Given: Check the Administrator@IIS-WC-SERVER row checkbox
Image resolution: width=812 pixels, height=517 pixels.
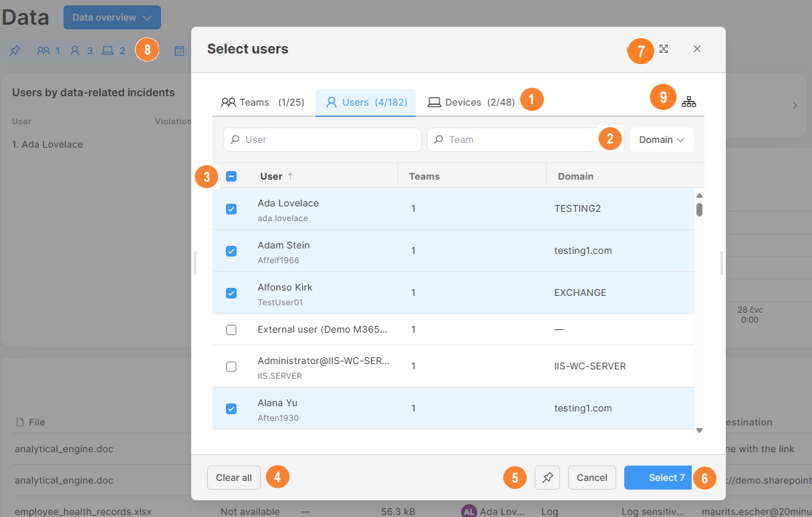Looking at the screenshot, I should coord(231,367).
